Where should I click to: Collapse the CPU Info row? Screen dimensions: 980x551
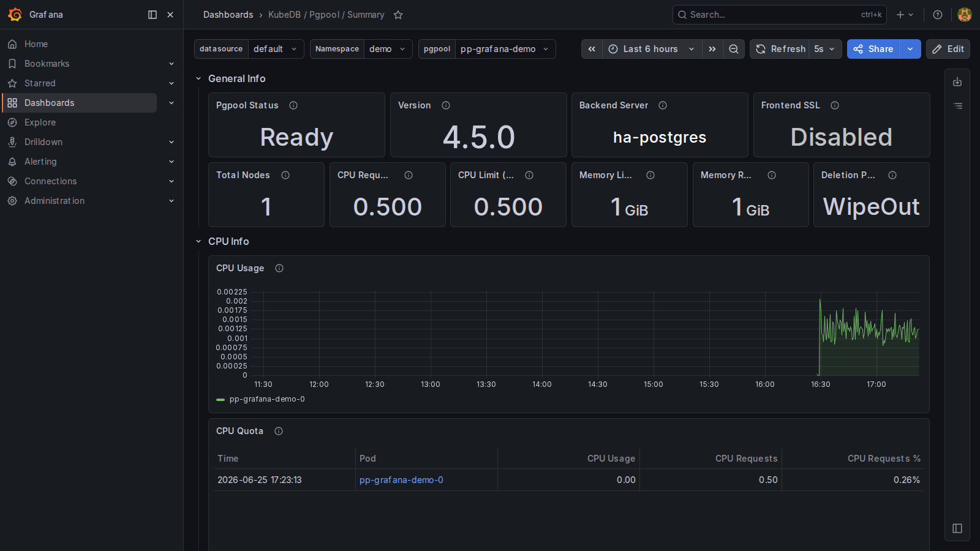198,241
